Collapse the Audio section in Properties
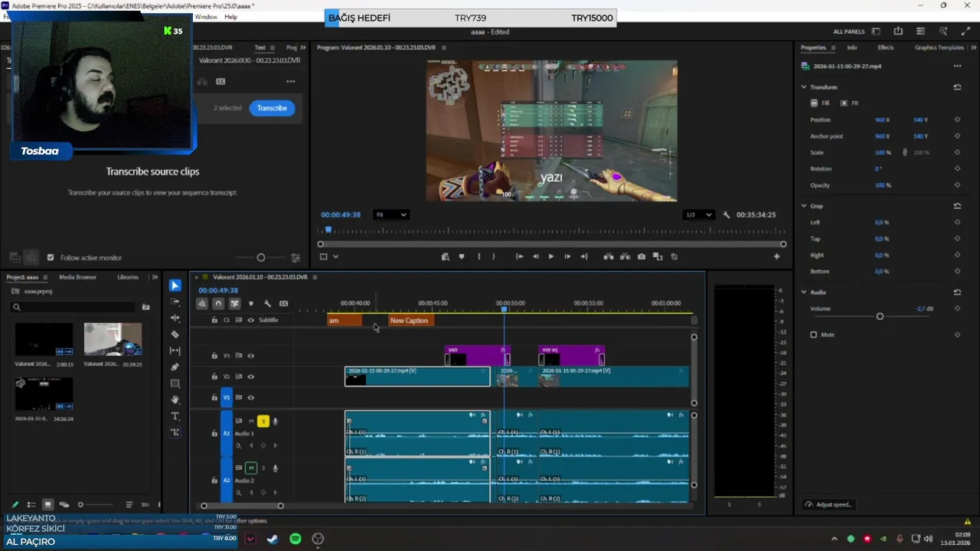The height and width of the screenshot is (551, 980). (x=804, y=292)
